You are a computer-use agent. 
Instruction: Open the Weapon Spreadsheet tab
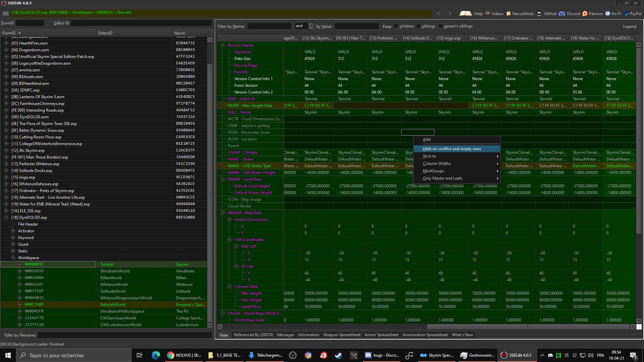[x=342, y=335]
